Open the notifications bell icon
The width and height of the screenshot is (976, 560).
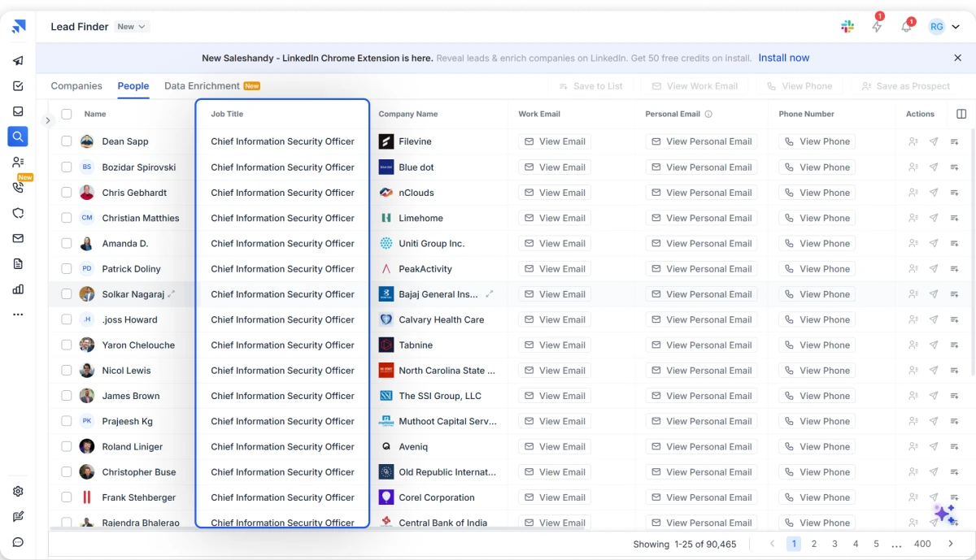[906, 27]
